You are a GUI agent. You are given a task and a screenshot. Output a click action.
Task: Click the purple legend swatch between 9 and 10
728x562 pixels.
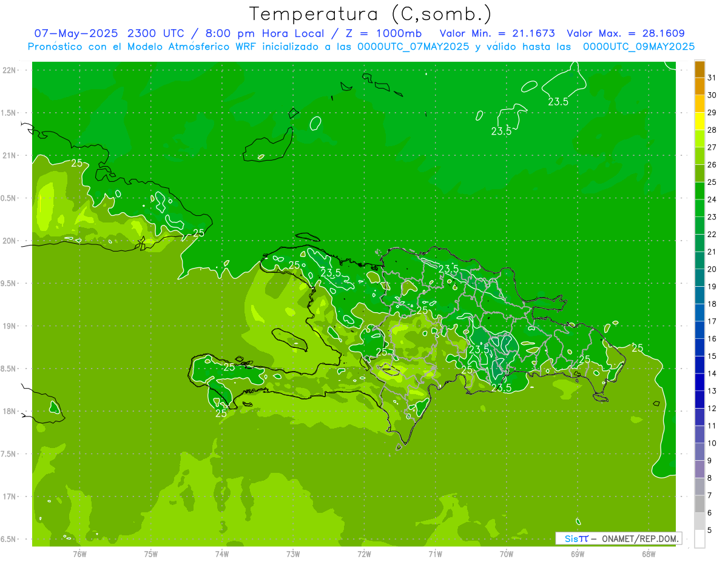pyautogui.click(x=699, y=452)
